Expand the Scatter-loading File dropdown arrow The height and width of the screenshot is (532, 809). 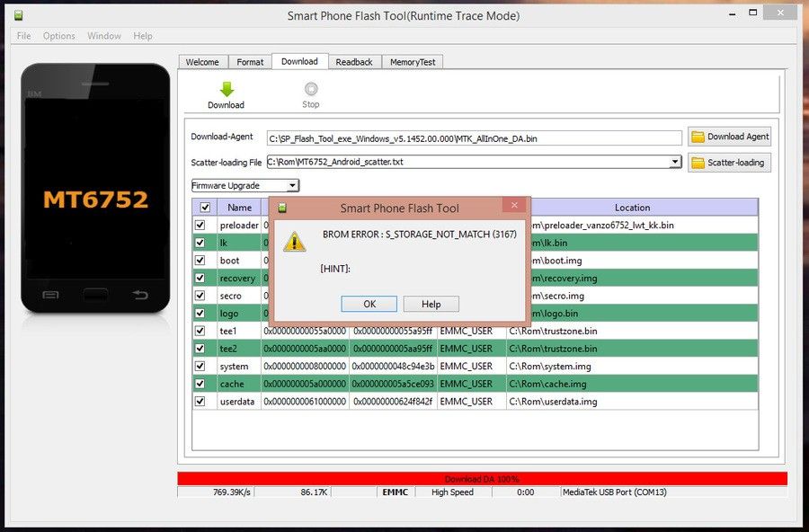[x=675, y=162]
